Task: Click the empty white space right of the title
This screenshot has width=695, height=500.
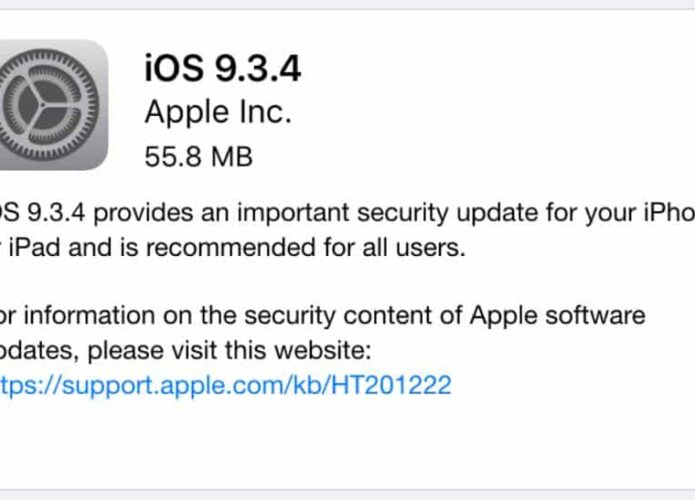Action: [x=496, y=68]
